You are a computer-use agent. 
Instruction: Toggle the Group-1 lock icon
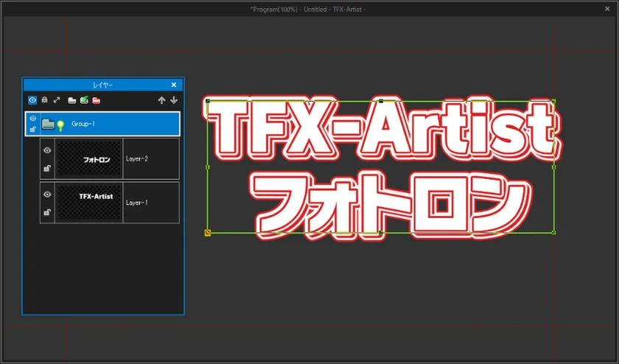pyautogui.click(x=32, y=130)
